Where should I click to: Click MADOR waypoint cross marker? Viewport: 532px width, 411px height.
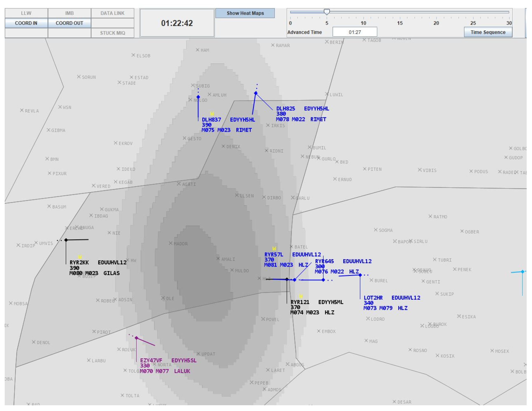(x=171, y=243)
